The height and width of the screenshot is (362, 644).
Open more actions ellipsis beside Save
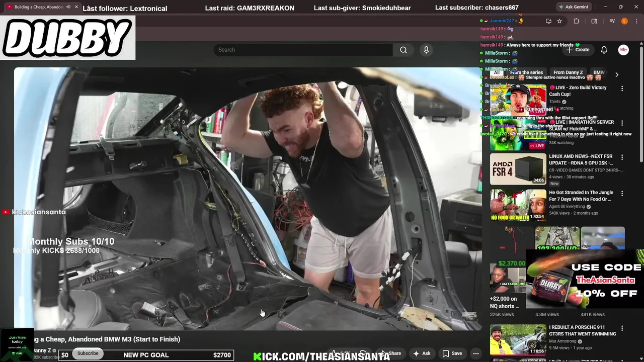475,353
